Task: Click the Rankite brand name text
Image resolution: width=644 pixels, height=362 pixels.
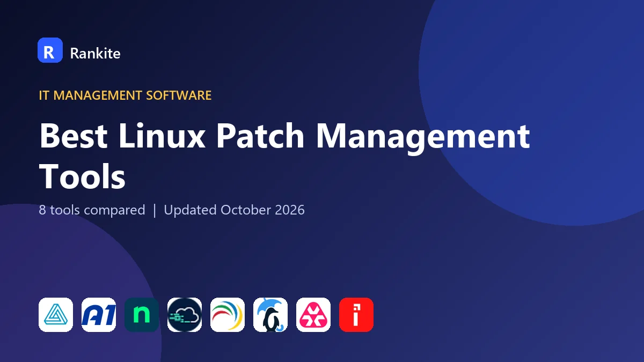Action: [x=95, y=53]
